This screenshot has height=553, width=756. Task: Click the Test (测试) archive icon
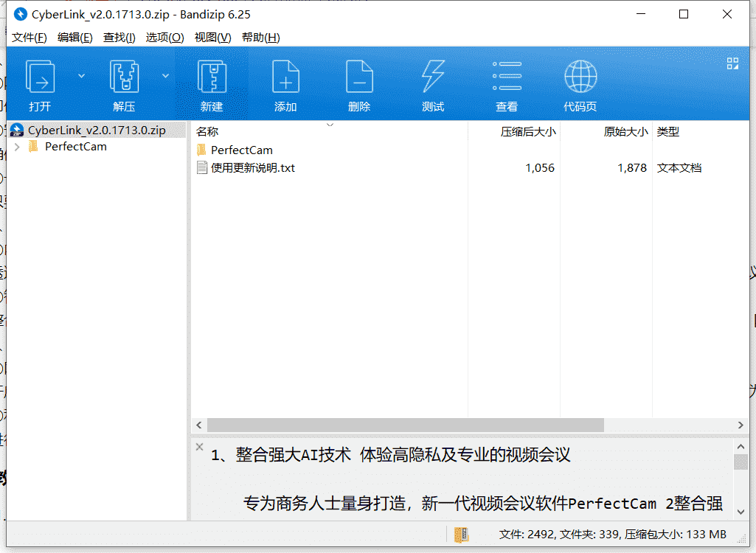click(433, 76)
